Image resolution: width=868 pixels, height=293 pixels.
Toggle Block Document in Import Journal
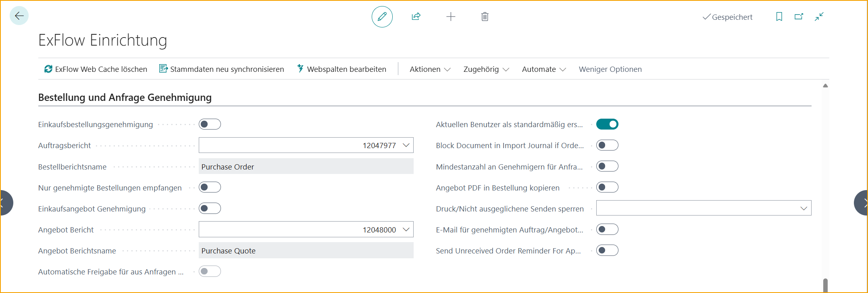(x=607, y=145)
